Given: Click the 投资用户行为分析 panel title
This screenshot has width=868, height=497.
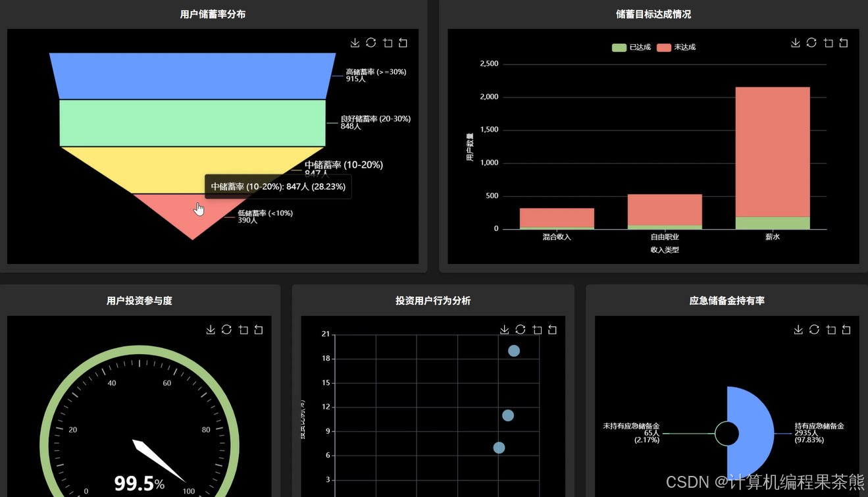Looking at the screenshot, I should pos(433,301).
